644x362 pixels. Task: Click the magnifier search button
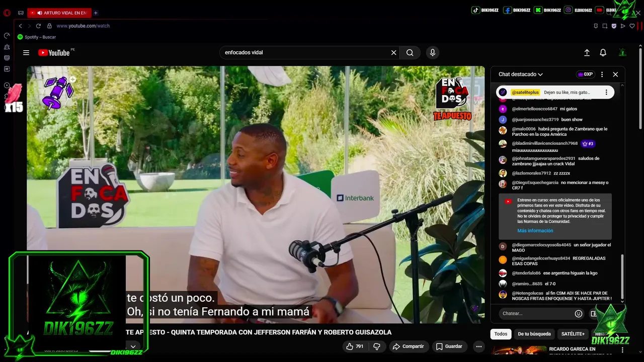point(410,53)
